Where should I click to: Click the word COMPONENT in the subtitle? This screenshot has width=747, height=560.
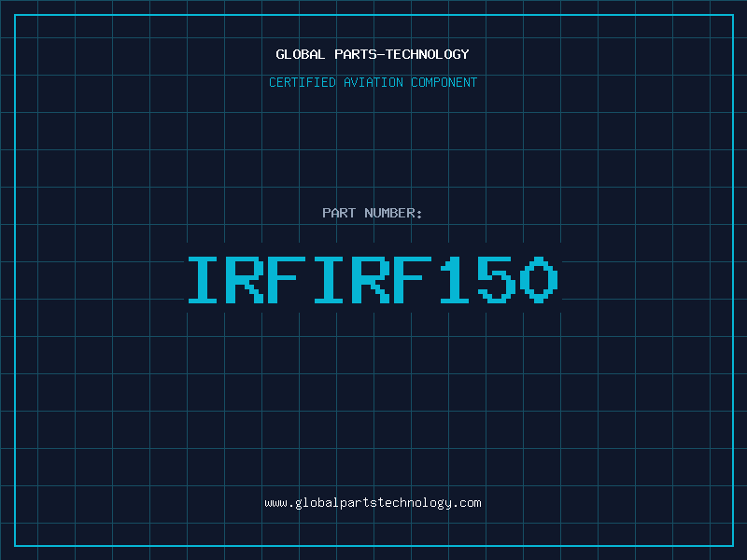[444, 82]
